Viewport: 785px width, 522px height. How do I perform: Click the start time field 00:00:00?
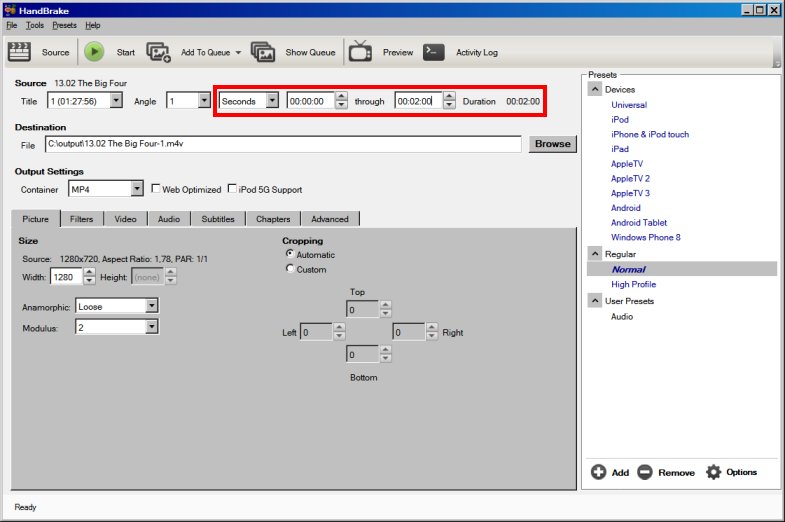point(310,101)
